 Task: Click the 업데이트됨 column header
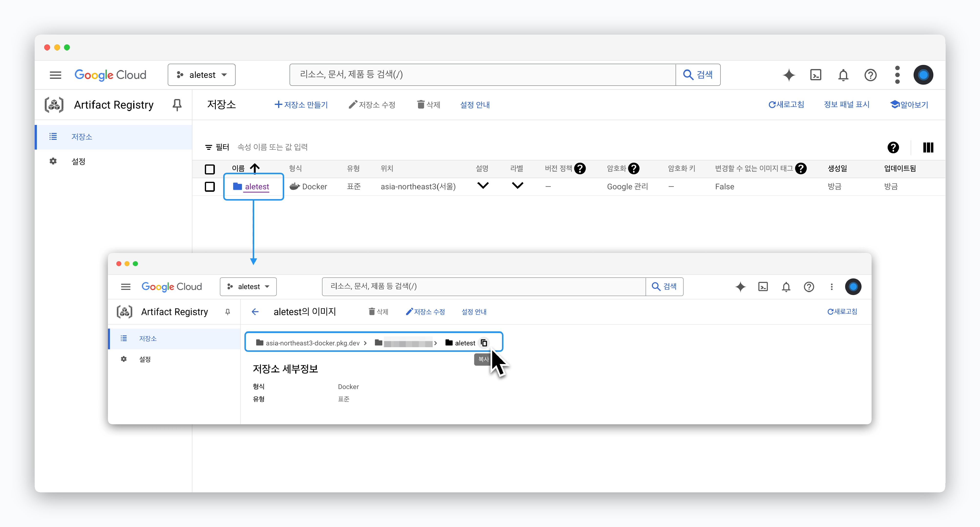pyautogui.click(x=900, y=168)
